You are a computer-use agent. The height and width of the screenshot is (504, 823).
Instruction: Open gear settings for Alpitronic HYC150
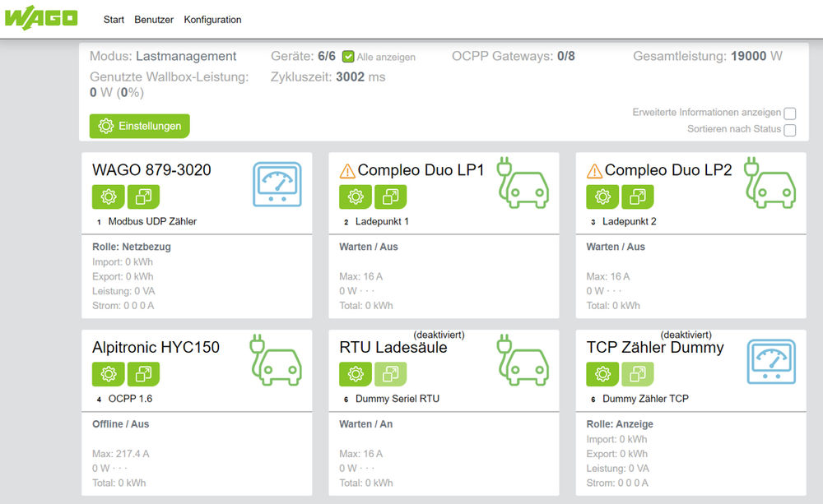pyautogui.click(x=108, y=374)
